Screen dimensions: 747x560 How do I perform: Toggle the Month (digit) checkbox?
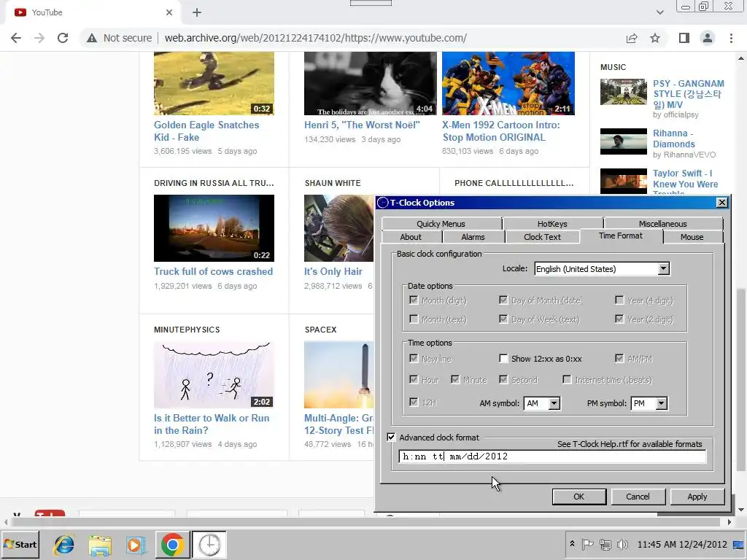[414, 300]
